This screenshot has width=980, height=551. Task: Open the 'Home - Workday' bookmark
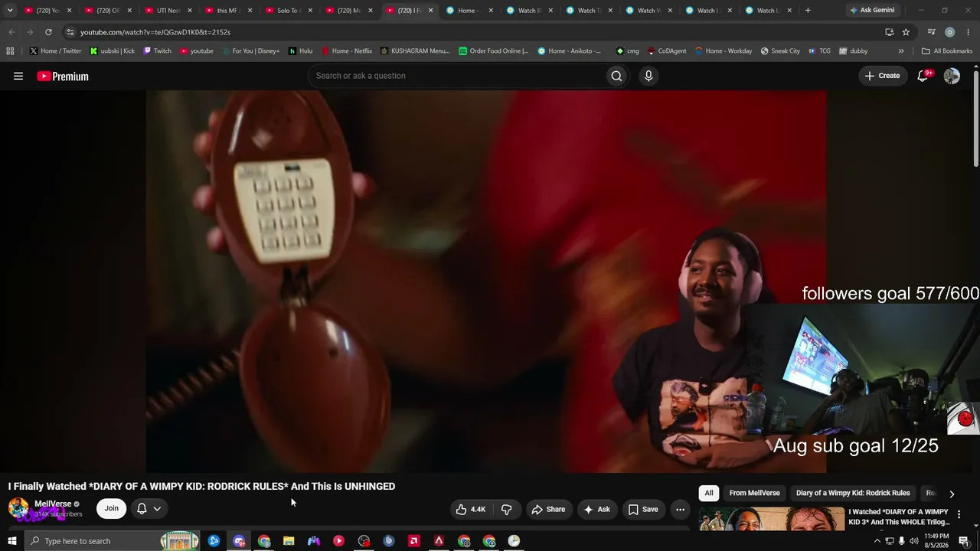[x=724, y=51]
